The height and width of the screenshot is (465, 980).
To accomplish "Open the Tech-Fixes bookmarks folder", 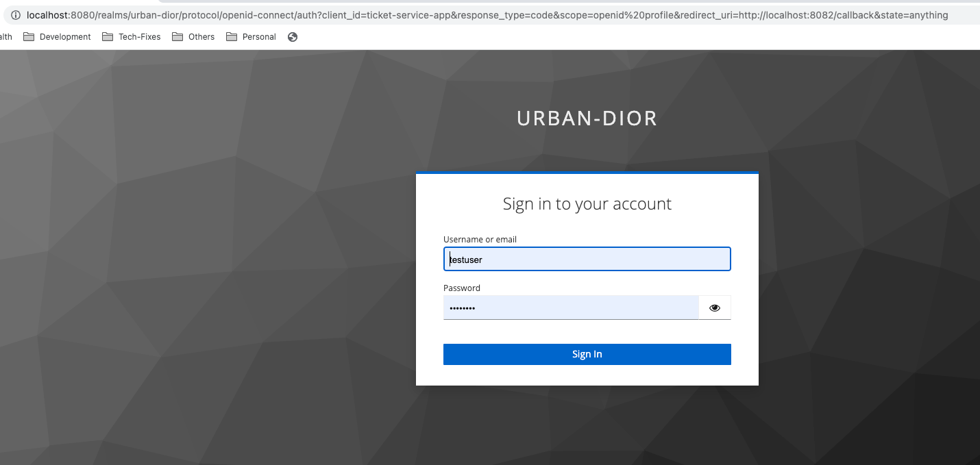I will [132, 37].
